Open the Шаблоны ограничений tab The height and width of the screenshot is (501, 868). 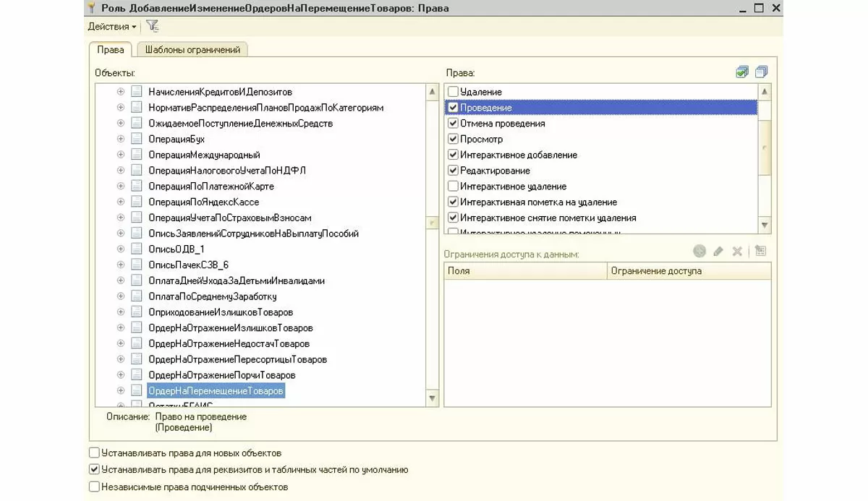tap(192, 50)
